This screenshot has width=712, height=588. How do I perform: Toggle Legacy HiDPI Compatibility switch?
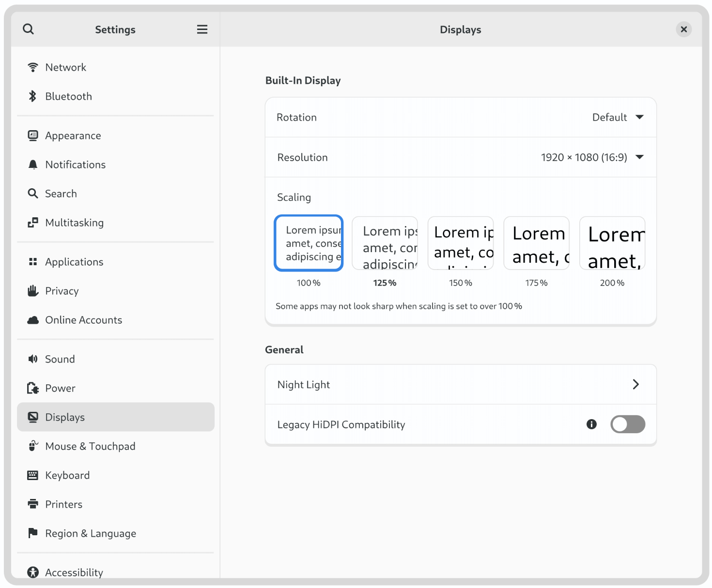pyautogui.click(x=627, y=424)
